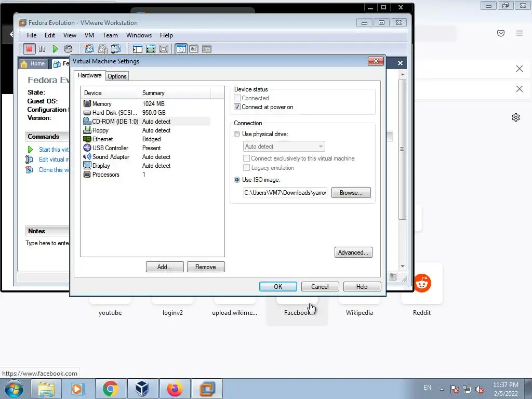Click Start this virtual machine link

(x=54, y=150)
